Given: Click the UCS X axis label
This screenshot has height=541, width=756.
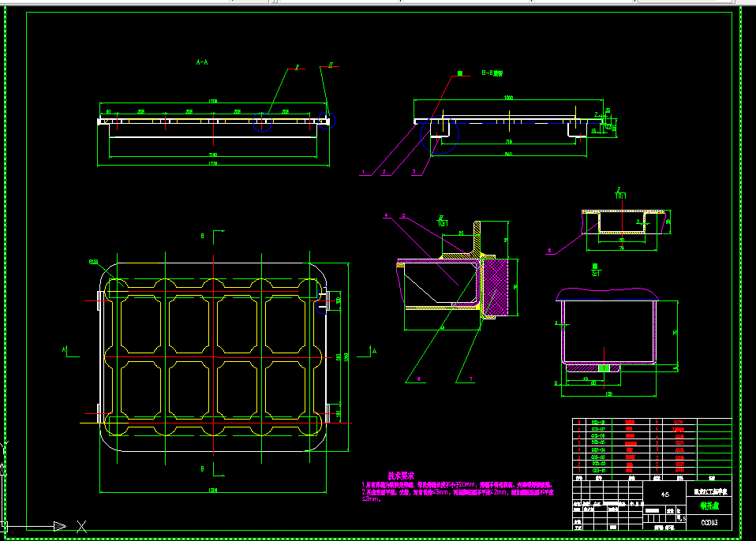Looking at the screenshot, I should pyautogui.click(x=82, y=527).
